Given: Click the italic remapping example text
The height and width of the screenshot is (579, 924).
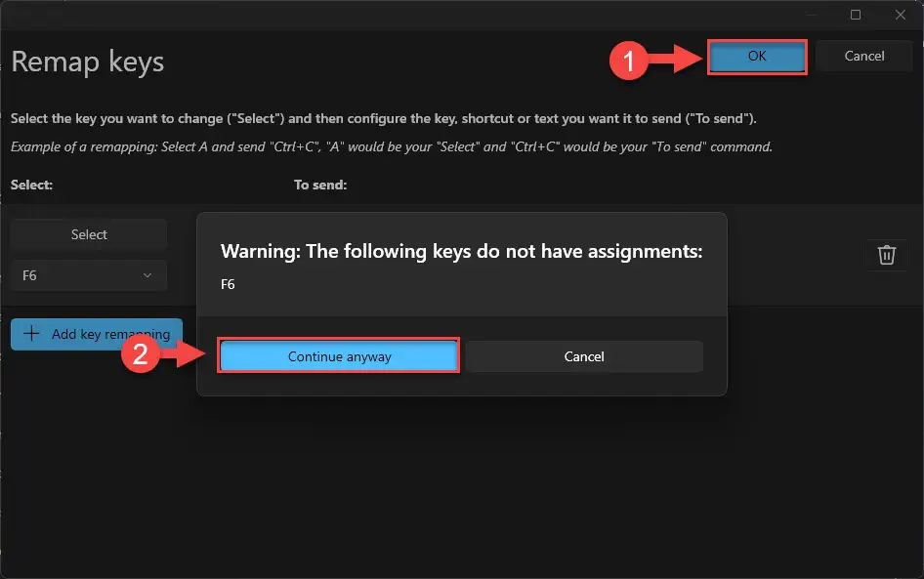Looking at the screenshot, I should tap(392, 146).
